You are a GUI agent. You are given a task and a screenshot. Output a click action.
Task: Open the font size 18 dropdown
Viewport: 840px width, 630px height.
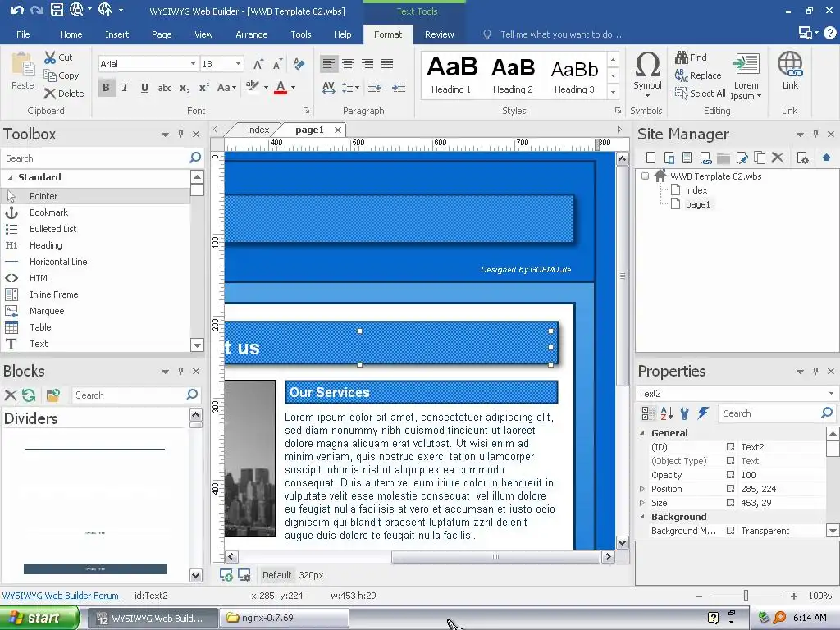click(239, 64)
